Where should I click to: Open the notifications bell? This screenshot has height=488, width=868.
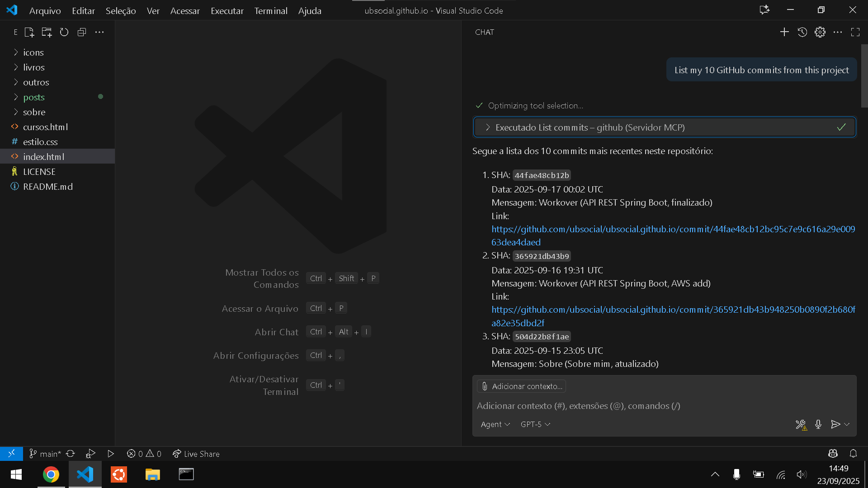[x=853, y=453]
